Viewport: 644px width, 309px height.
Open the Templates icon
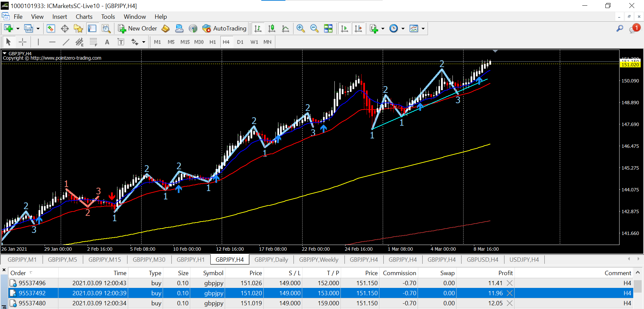[414, 28]
